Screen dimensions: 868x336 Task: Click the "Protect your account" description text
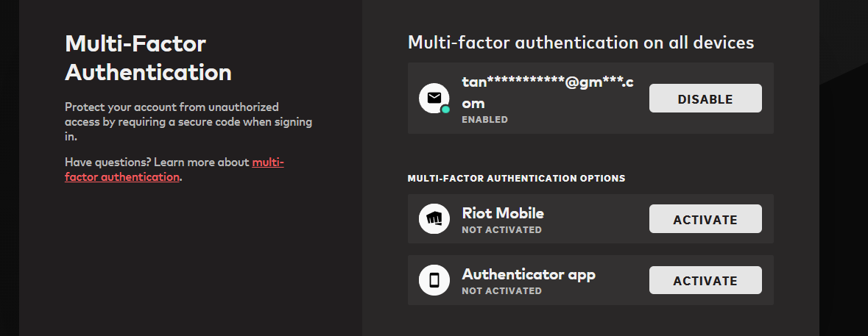pos(188,121)
